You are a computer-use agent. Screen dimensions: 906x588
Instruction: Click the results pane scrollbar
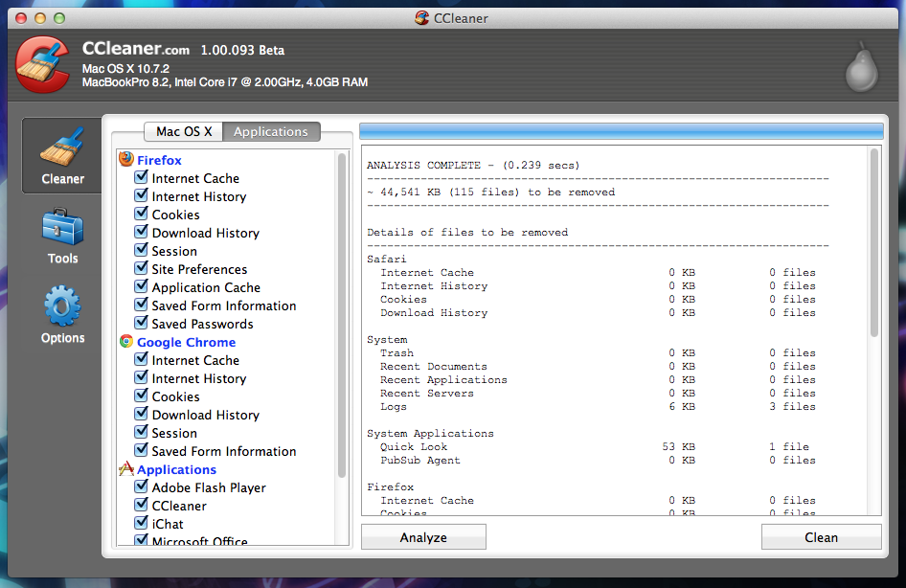click(x=874, y=242)
